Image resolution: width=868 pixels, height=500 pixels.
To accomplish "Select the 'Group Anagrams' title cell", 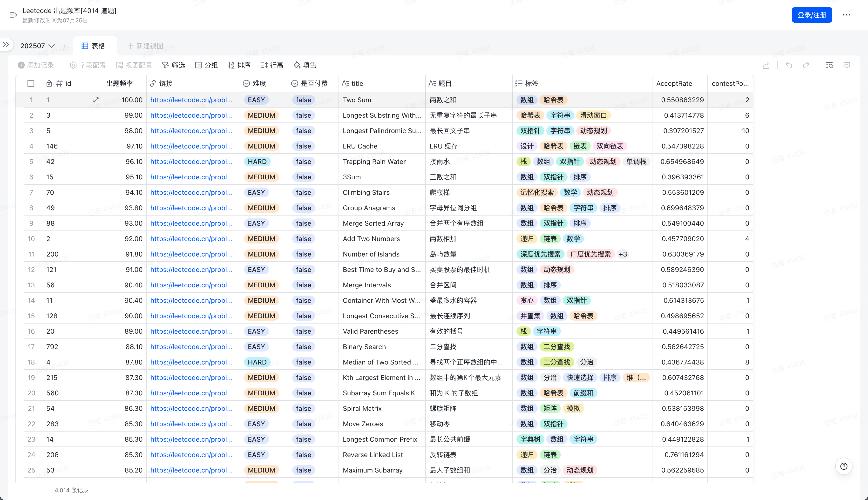I will point(382,208).
